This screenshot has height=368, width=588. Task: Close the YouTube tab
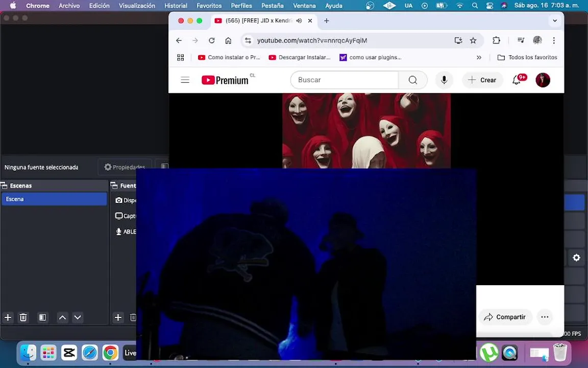tap(310, 20)
